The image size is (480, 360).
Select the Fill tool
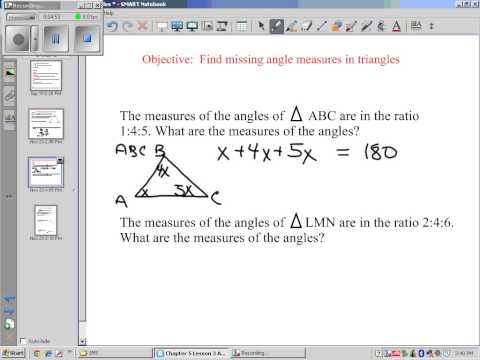tap(381, 26)
